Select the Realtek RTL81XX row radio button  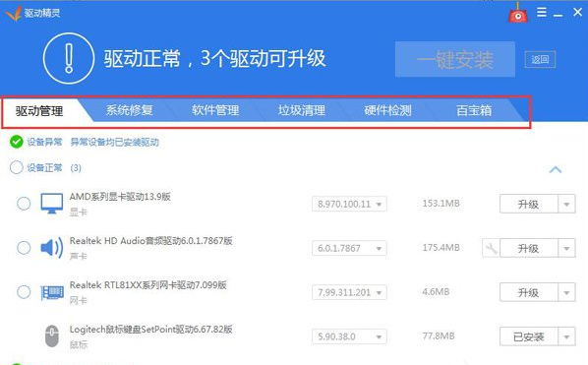click(24, 292)
